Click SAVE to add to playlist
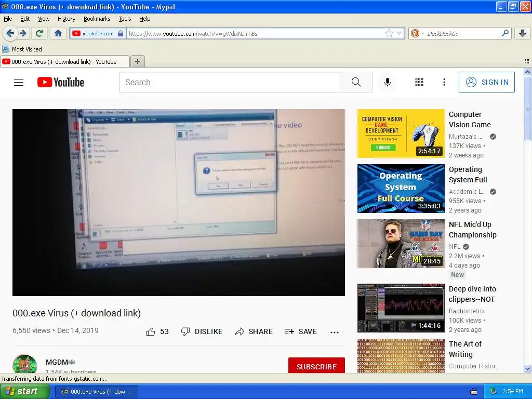The width and height of the screenshot is (532, 399). pos(301,331)
